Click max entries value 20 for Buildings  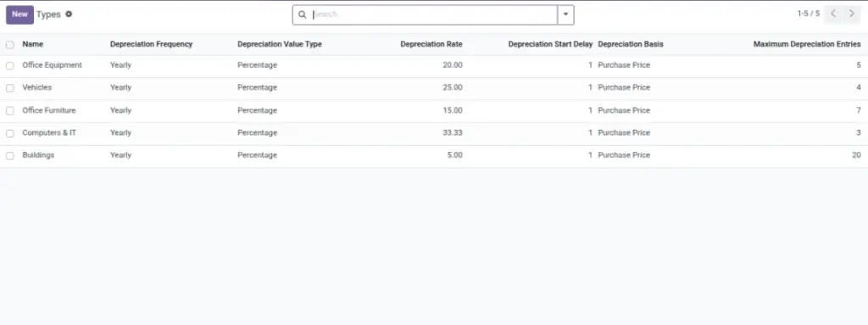856,155
